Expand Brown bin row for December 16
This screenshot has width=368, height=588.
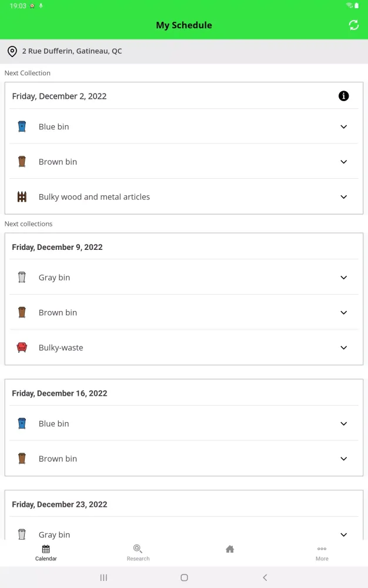[x=344, y=459]
